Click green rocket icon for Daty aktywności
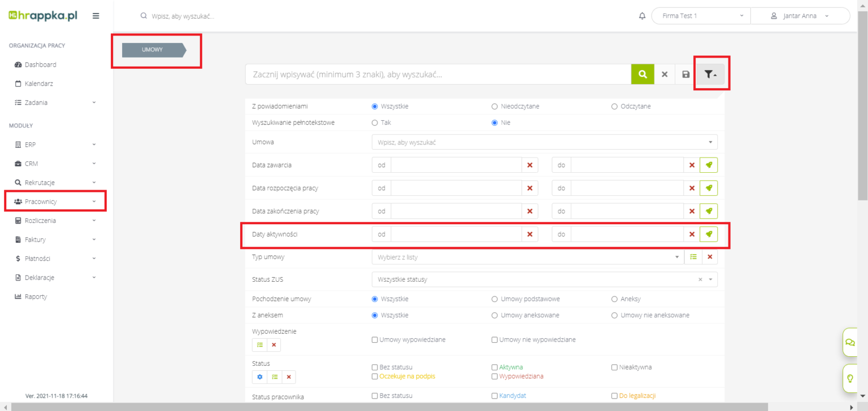This screenshot has height=411, width=868. click(x=709, y=234)
